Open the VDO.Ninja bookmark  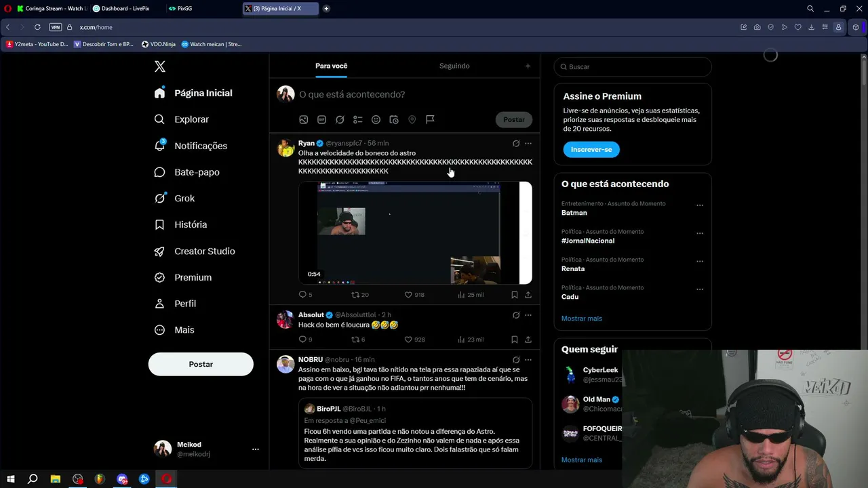(159, 44)
